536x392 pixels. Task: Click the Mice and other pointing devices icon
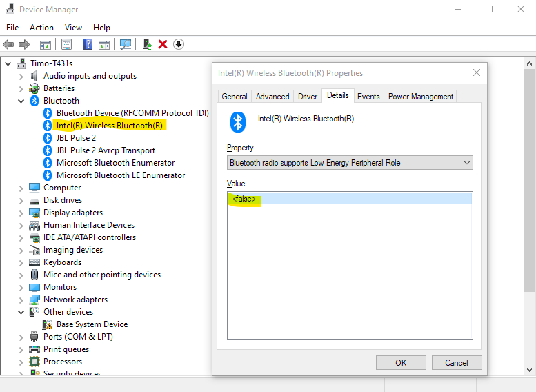tap(34, 275)
